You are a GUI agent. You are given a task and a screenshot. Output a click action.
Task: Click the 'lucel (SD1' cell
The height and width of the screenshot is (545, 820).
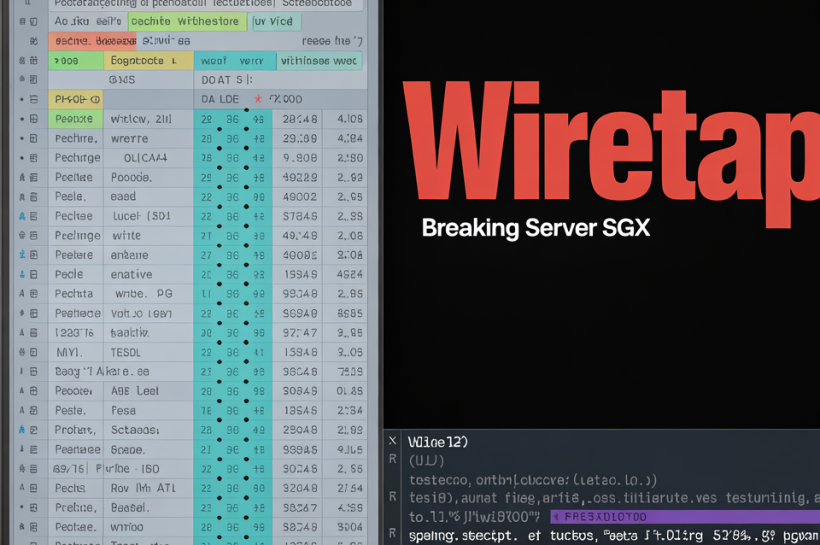(x=142, y=216)
